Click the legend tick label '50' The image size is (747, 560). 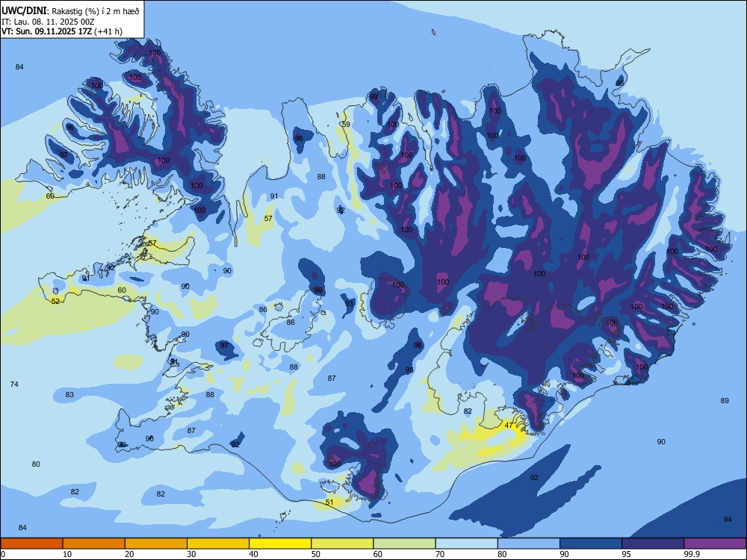[316, 554]
